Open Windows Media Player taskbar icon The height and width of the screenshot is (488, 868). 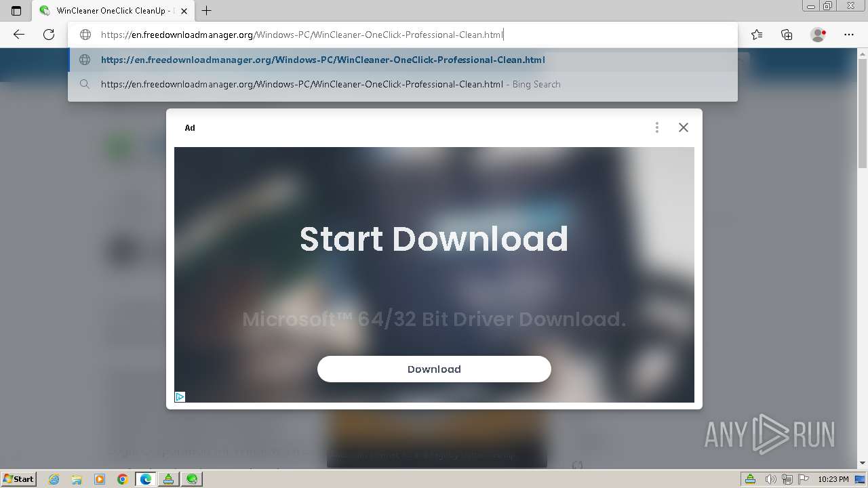click(100, 479)
